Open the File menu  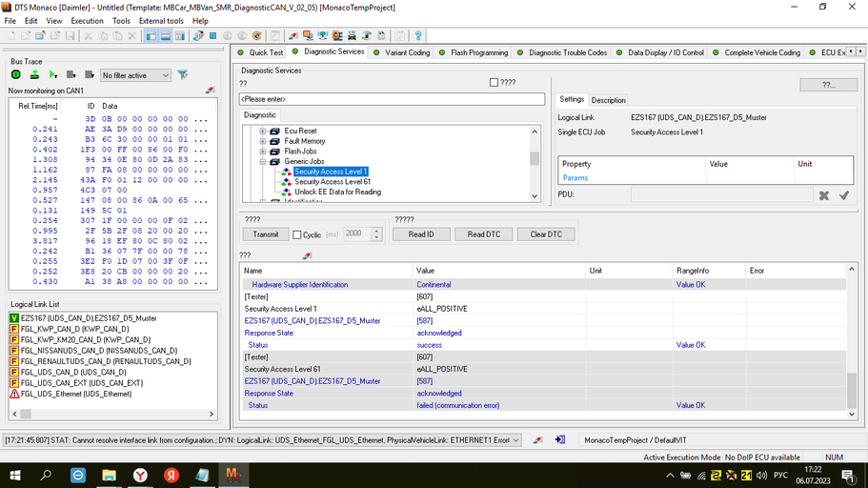10,21
